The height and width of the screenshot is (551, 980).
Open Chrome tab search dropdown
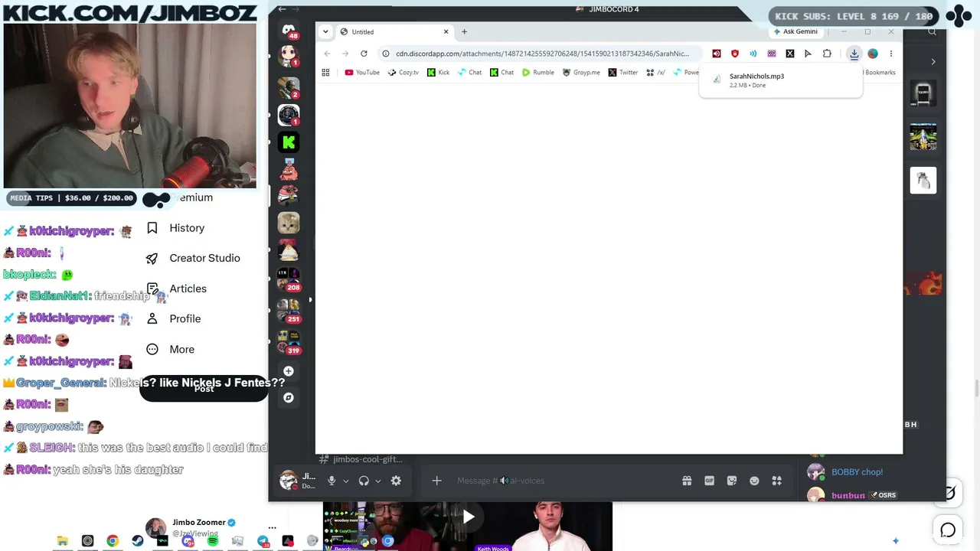pyautogui.click(x=325, y=32)
